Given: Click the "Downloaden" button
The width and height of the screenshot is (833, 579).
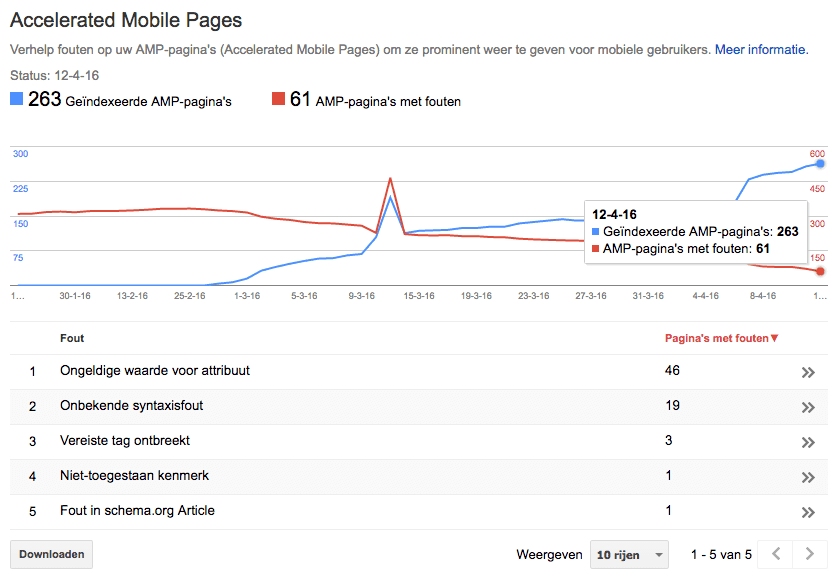Looking at the screenshot, I should pyautogui.click(x=50, y=553).
